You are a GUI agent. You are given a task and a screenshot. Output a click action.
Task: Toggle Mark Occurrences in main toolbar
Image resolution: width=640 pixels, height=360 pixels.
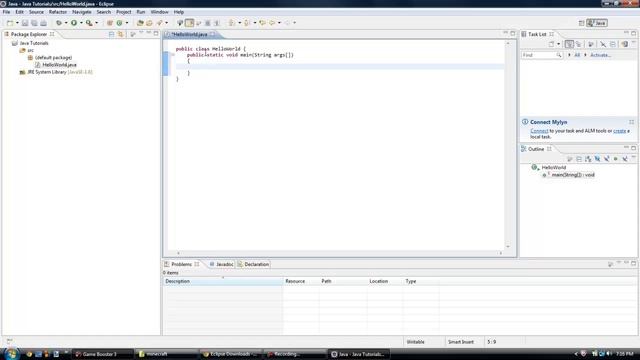[189, 23]
